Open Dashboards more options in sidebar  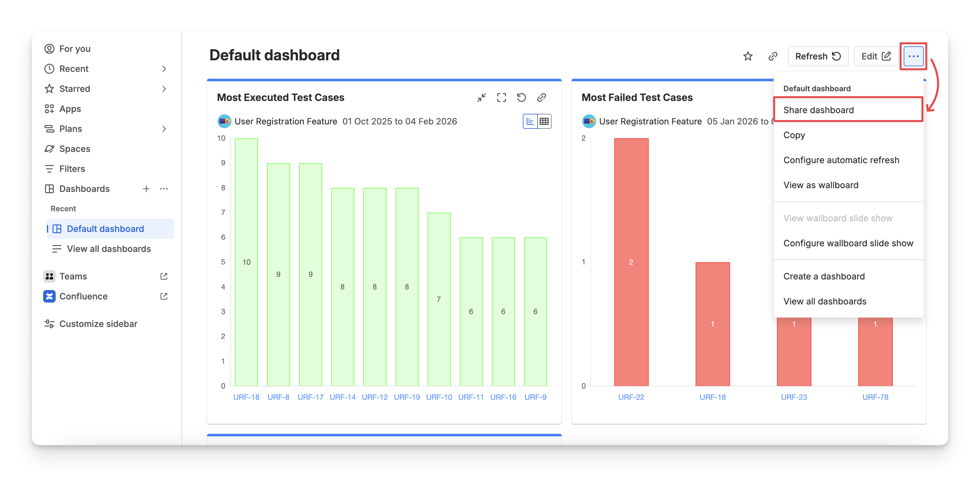pos(164,189)
